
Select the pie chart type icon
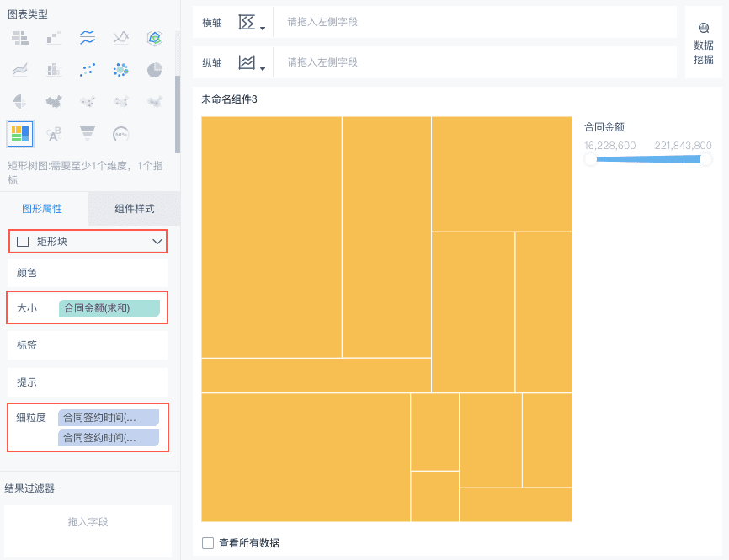coord(154,70)
